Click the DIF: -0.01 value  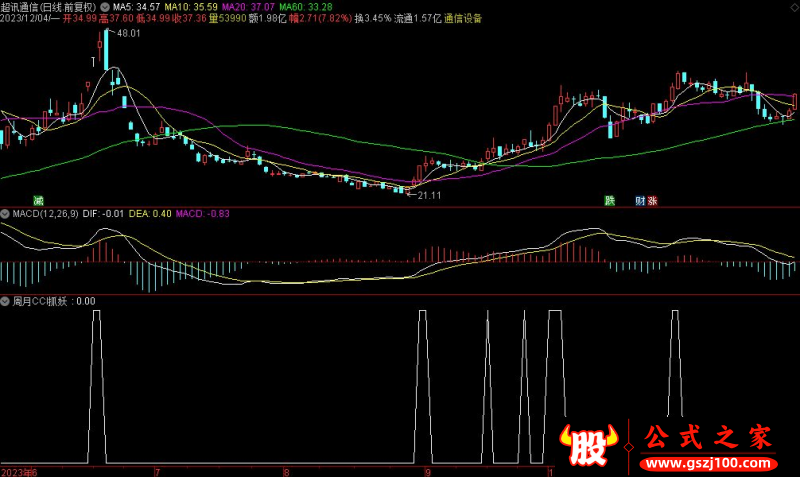click(x=103, y=214)
